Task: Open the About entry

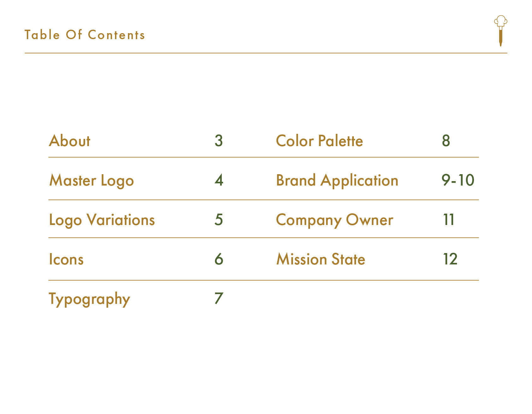Action: (70, 141)
